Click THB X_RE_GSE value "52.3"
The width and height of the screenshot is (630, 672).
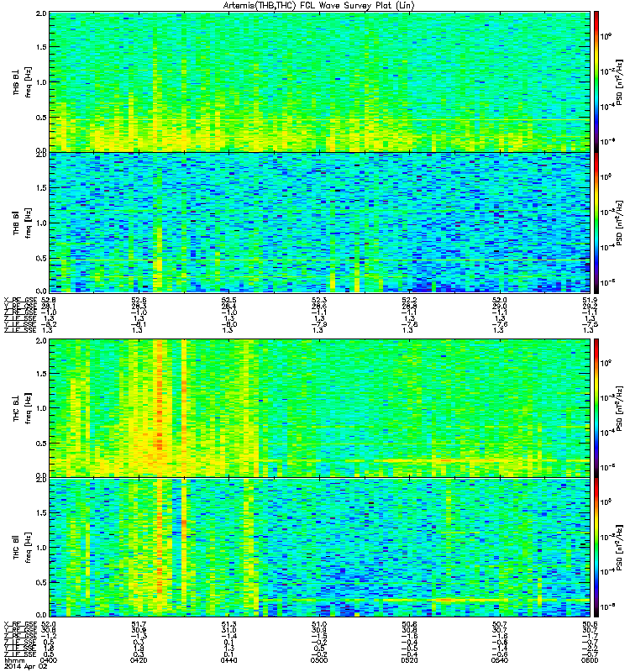click(x=319, y=300)
